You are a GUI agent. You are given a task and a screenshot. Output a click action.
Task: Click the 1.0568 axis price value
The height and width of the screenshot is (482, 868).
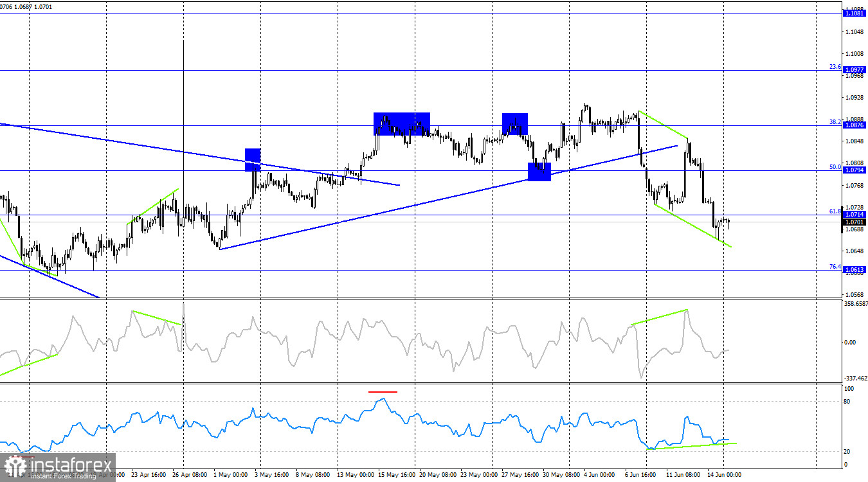[x=854, y=295]
